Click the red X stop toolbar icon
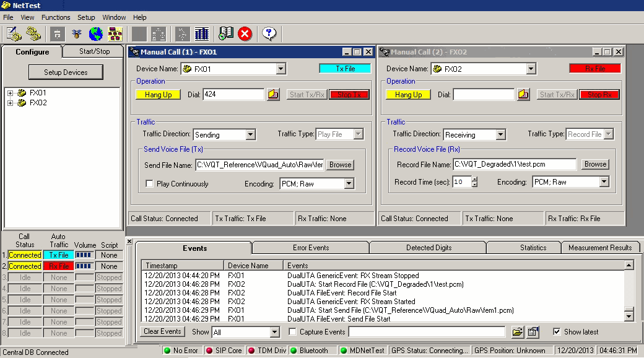Screen dimensions: 644x358 [x=245, y=33]
